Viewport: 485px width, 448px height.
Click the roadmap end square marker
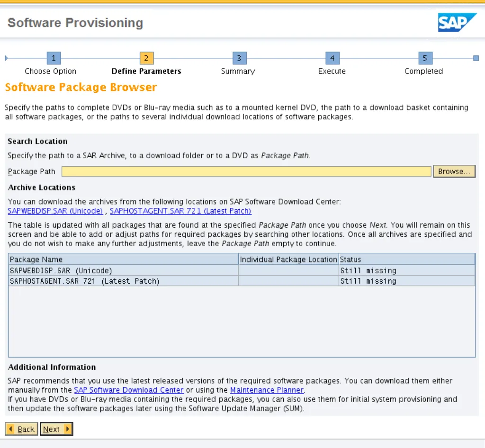pos(476,58)
